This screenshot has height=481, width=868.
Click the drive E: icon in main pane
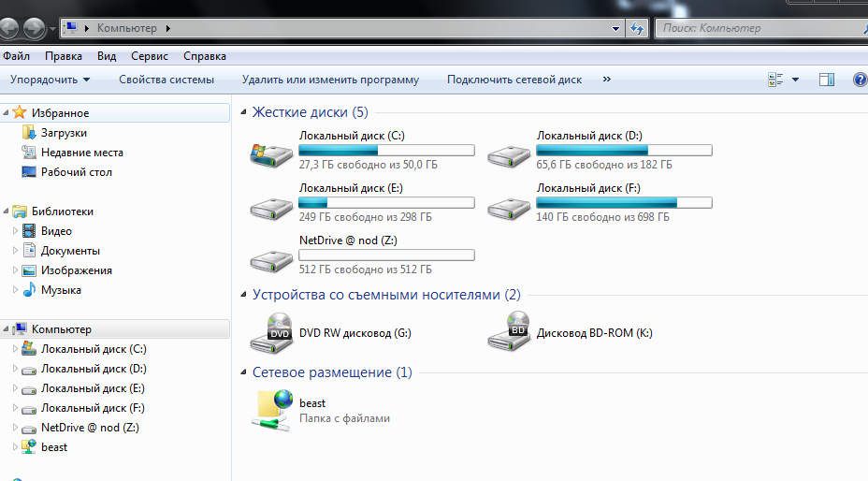[x=270, y=209]
